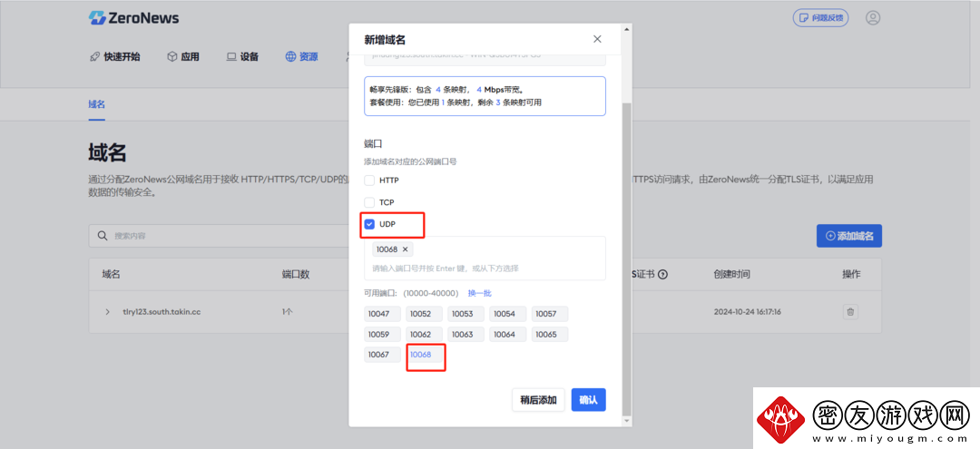Screen dimensions: 980x449
Task: Select available port 10063
Action: point(465,334)
